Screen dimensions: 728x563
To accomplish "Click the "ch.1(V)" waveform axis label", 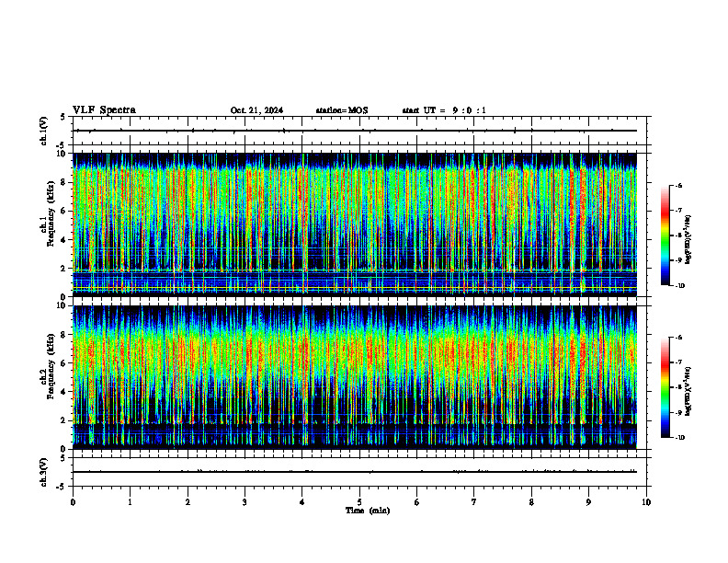I will coord(44,131).
